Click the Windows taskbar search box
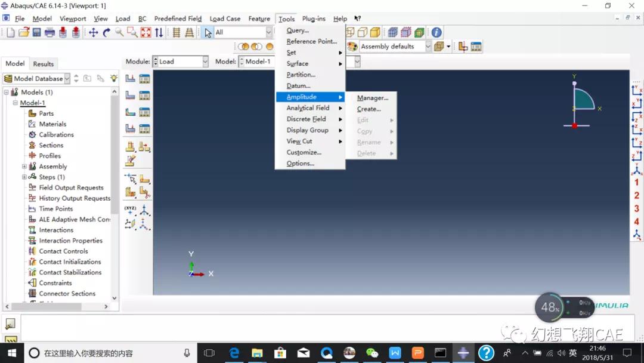The width and height of the screenshot is (644, 363). (110, 353)
